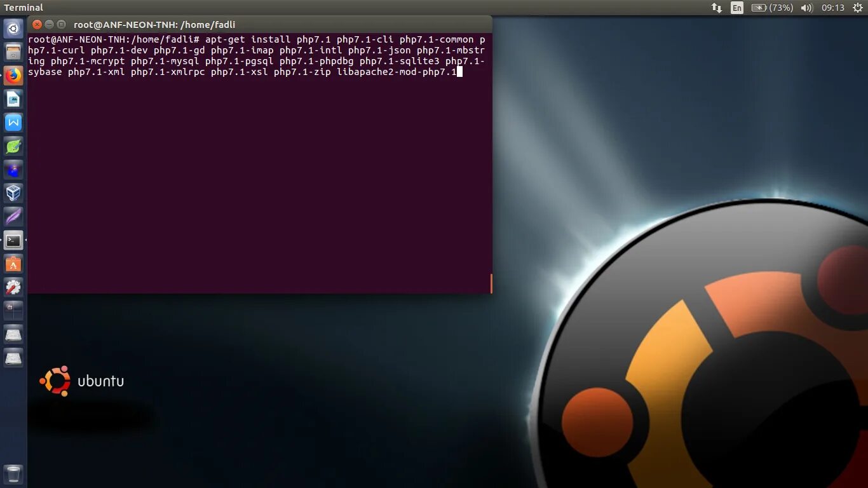The width and height of the screenshot is (868, 488).
Task: Open LibreOffice Writer from the launcher
Action: tap(13, 98)
